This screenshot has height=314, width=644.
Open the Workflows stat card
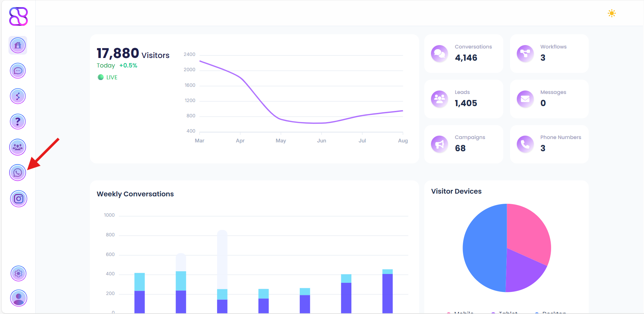[x=549, y=54]
